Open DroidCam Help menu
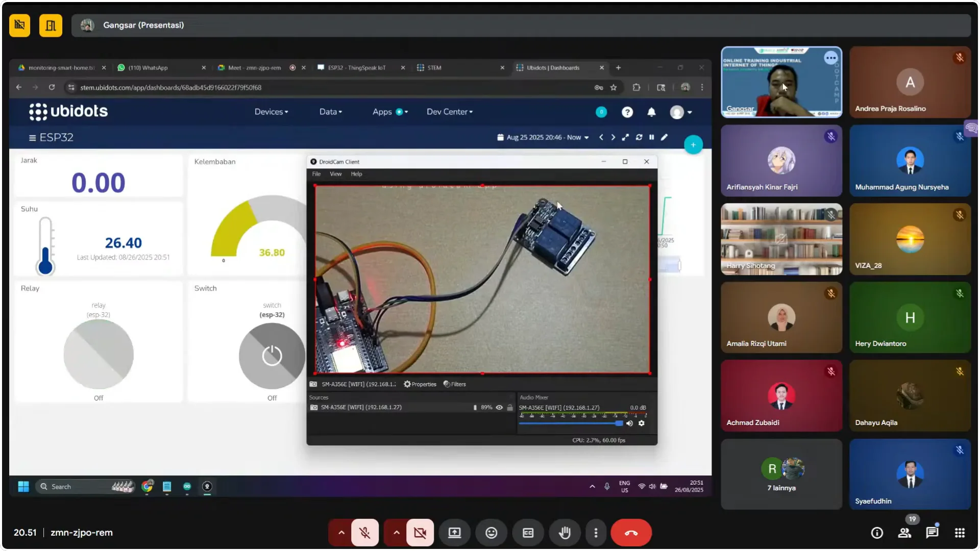The width and height of the screenshot is (980, 551). [x=356, y=174]
